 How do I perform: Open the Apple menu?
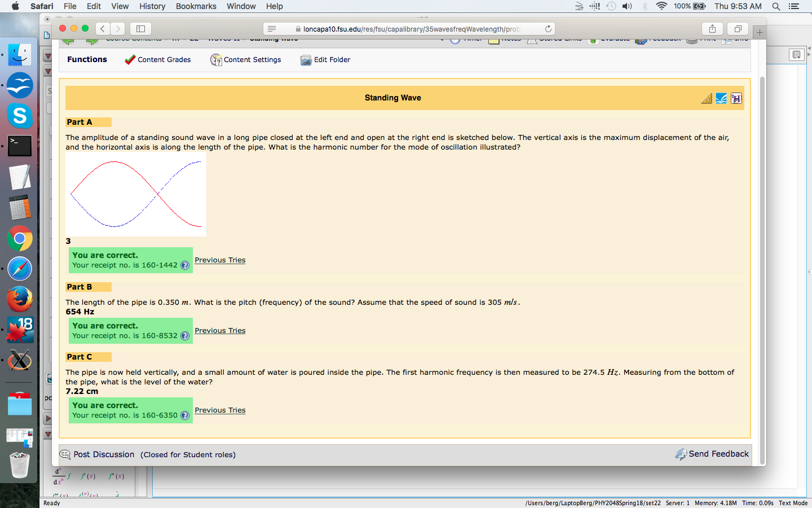[x=15, y=6]
